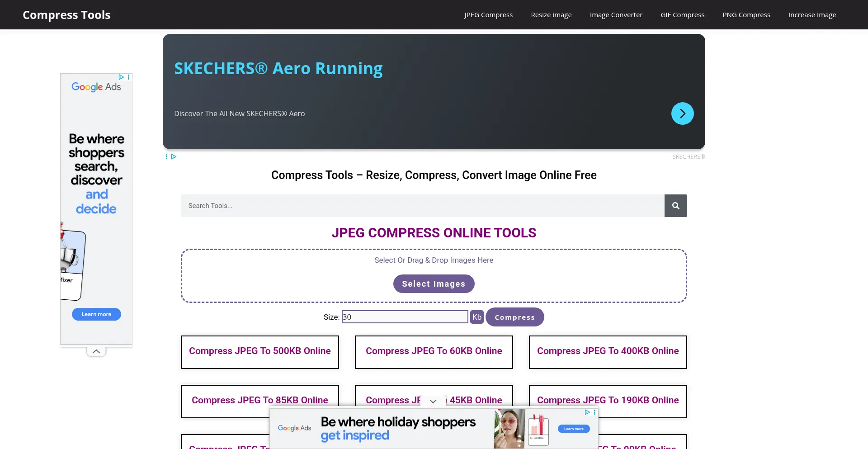Click the Skechers ad blue arrow icon
Viewport: 868px width, 449px height.
tap(682, 113)
